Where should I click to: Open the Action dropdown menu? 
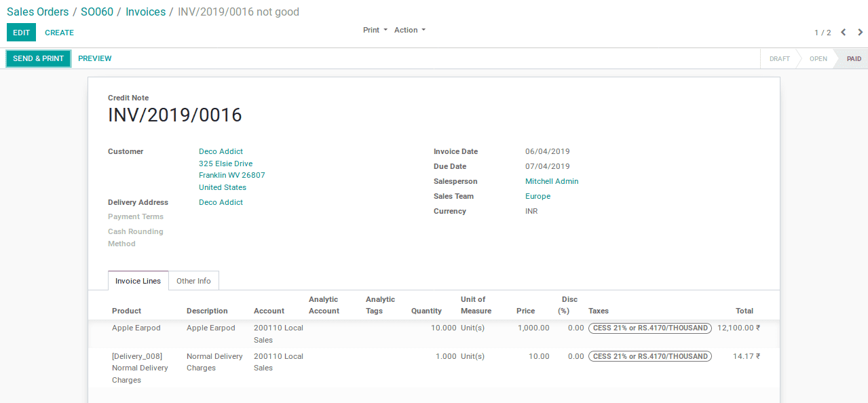(410, 30)
